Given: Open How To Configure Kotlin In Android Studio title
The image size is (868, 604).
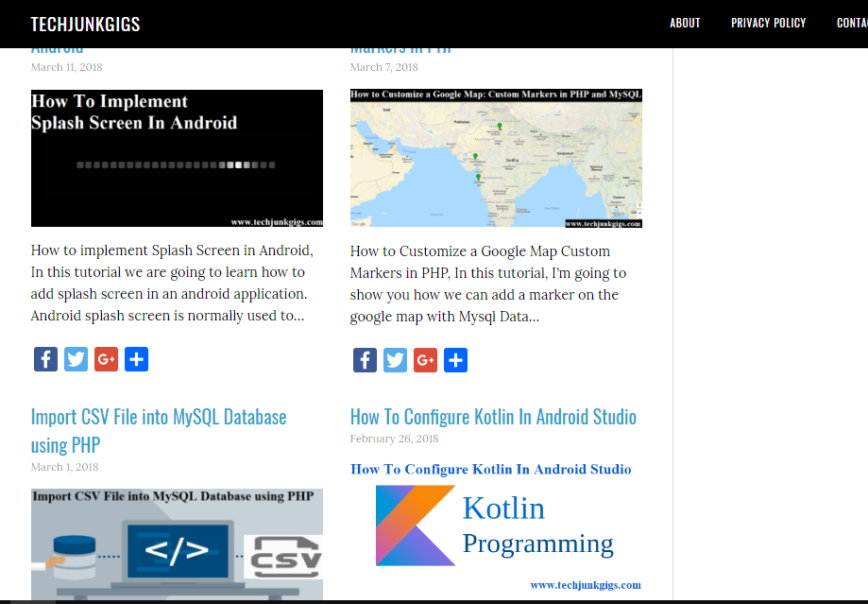Looking at the screenshot, I should [x=493, y=417].
